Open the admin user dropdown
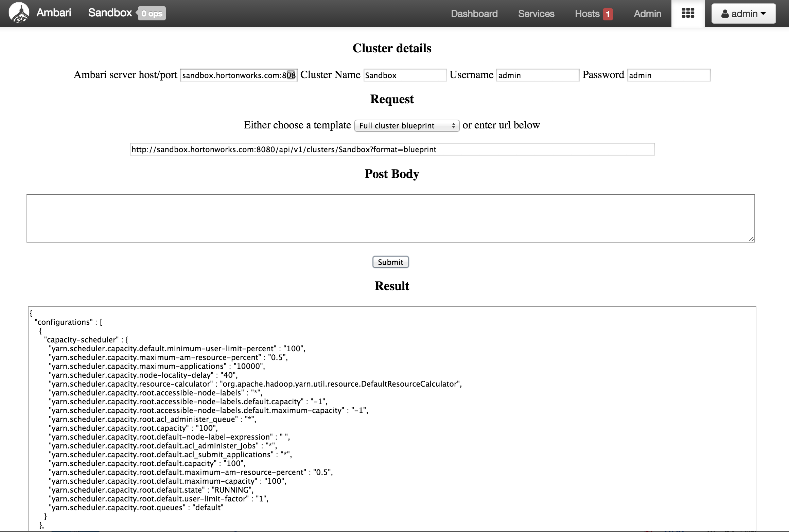The image size is (789, 532). (x=743, y=14)
